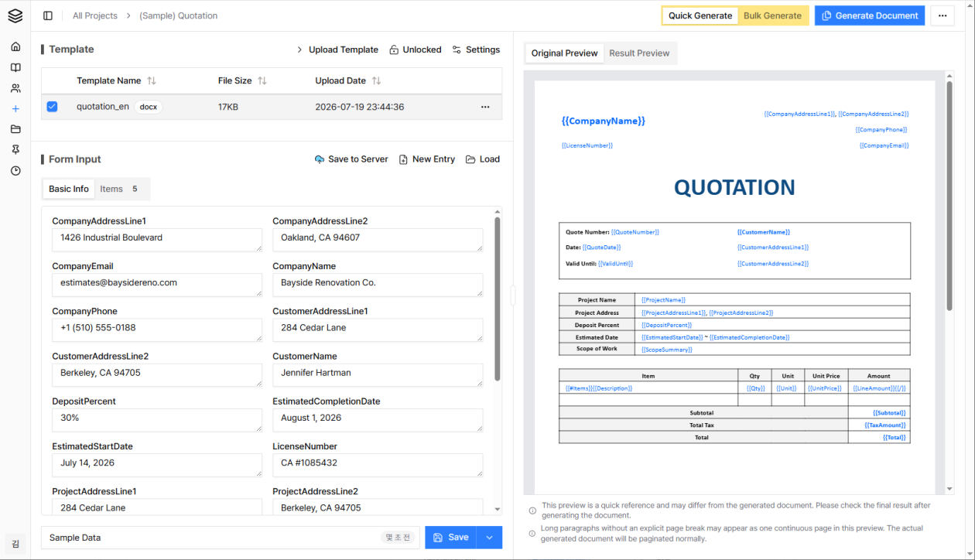Screen dimensions: 975x560
Task: Edit the EstimatedCompletionDate field
Action: point(378,420)
